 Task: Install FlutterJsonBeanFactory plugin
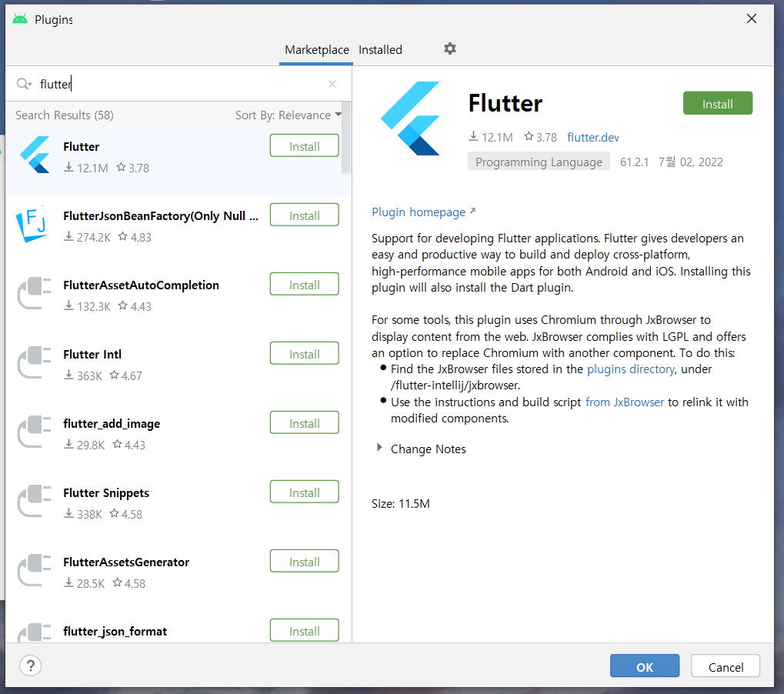coord(305,215)
